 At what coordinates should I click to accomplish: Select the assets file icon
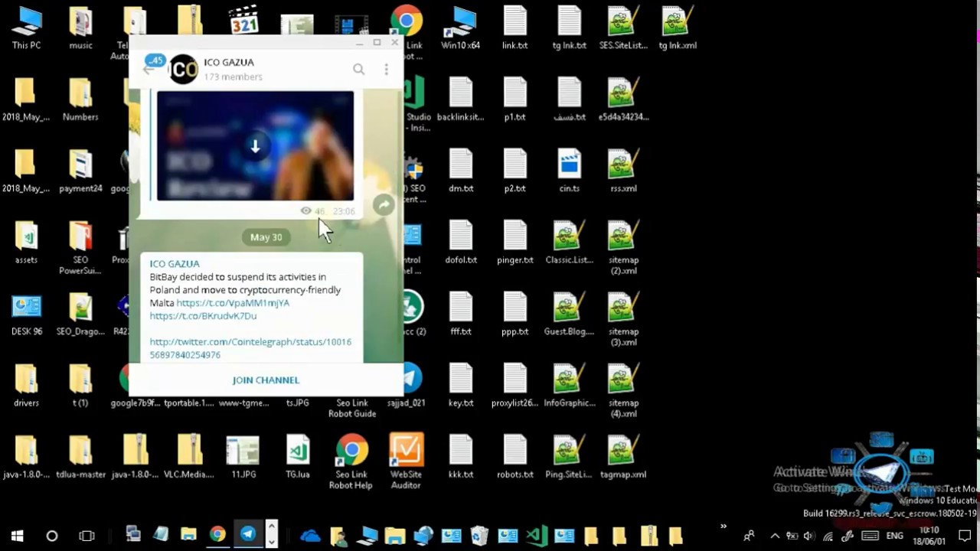26,243
